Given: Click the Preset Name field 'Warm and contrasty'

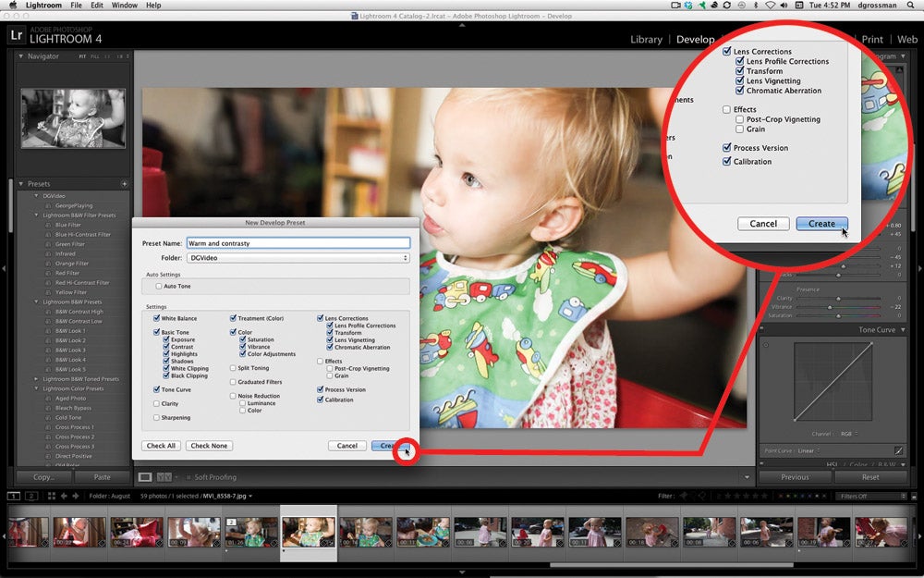Looking at the screenshot, I should (298, 243).
